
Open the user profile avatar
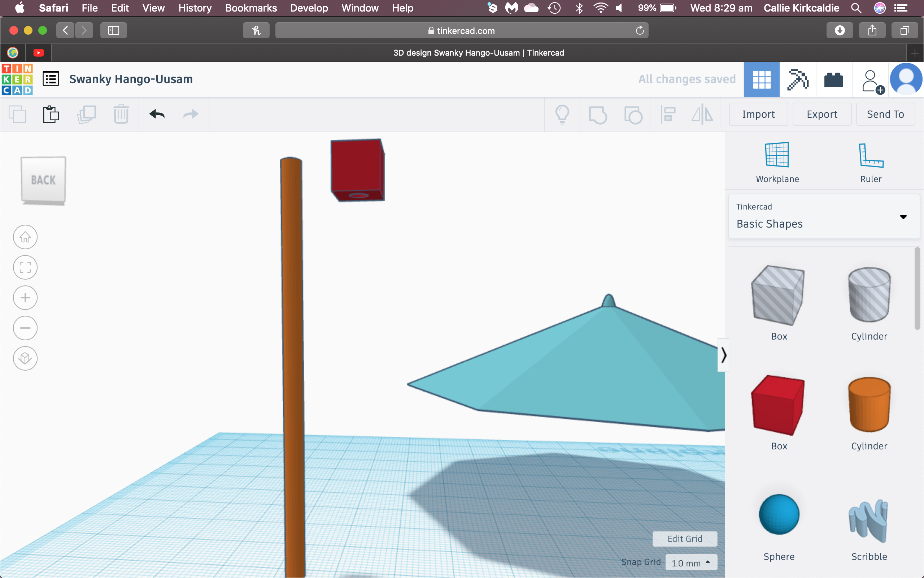point(906,79)
